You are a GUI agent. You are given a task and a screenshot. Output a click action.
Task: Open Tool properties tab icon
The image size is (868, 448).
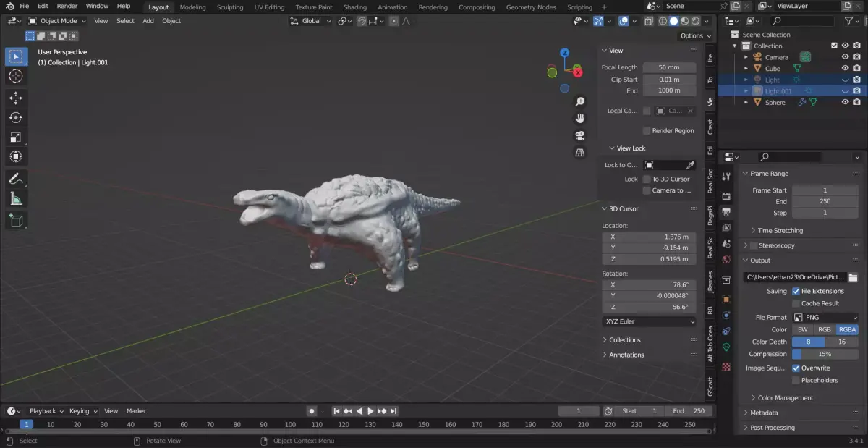726,177
